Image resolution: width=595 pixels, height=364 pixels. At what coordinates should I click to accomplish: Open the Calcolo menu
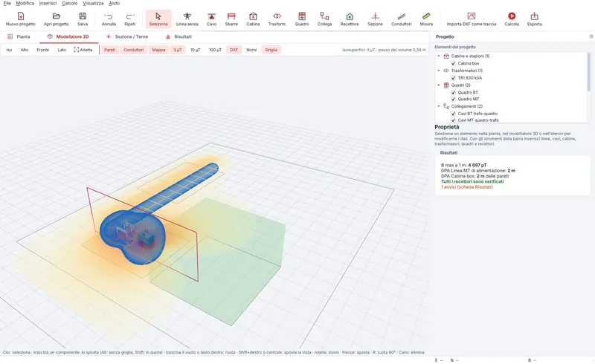click(x=69, y=3)
